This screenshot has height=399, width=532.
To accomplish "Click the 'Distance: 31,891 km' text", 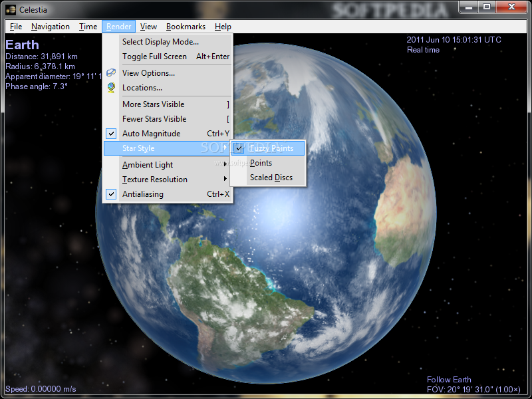I will click(41, 57).
